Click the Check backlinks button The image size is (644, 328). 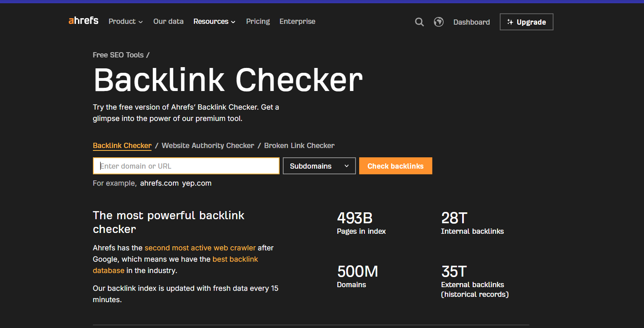(x=396, y=166)
